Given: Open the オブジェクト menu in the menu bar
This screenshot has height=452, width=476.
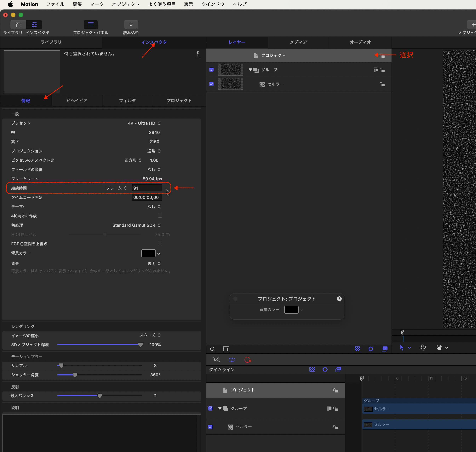Looking at the screenshot, I should tap(125, 4).
